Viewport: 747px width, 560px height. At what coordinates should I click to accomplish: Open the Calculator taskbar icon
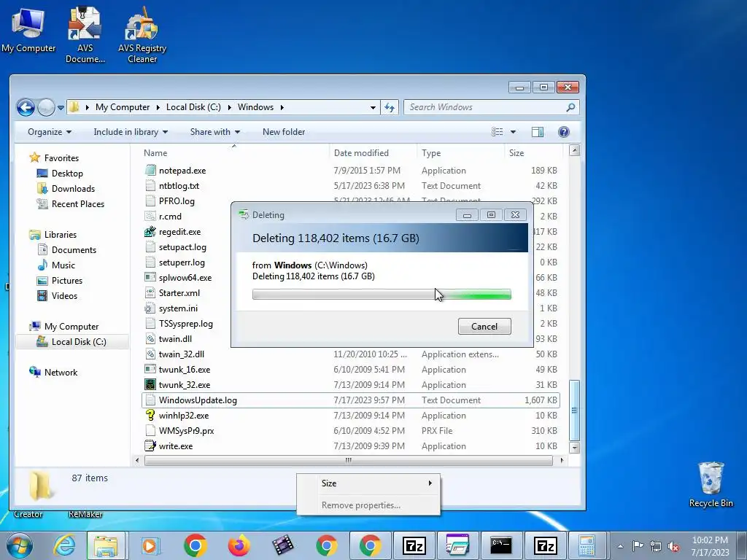[588, 545]
